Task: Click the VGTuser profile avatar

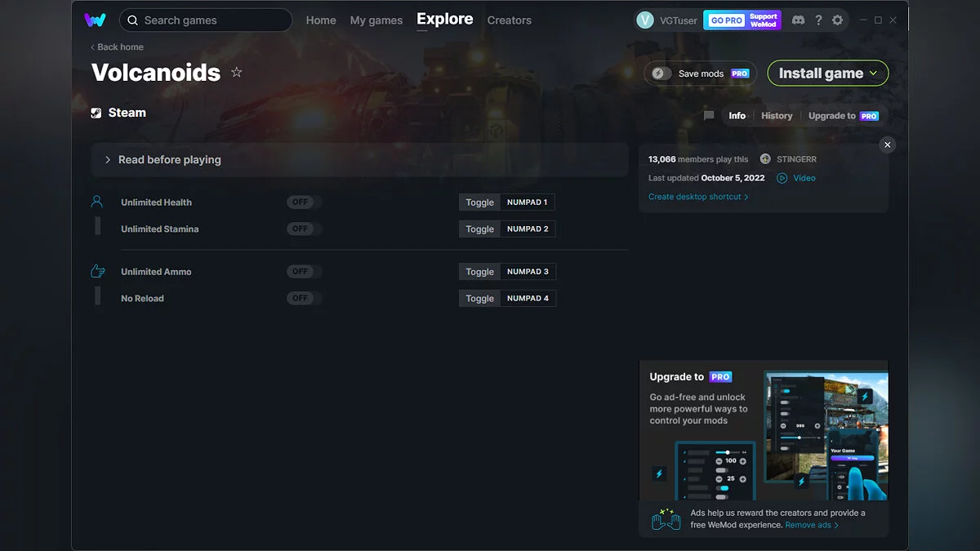Action: [645, 20]
